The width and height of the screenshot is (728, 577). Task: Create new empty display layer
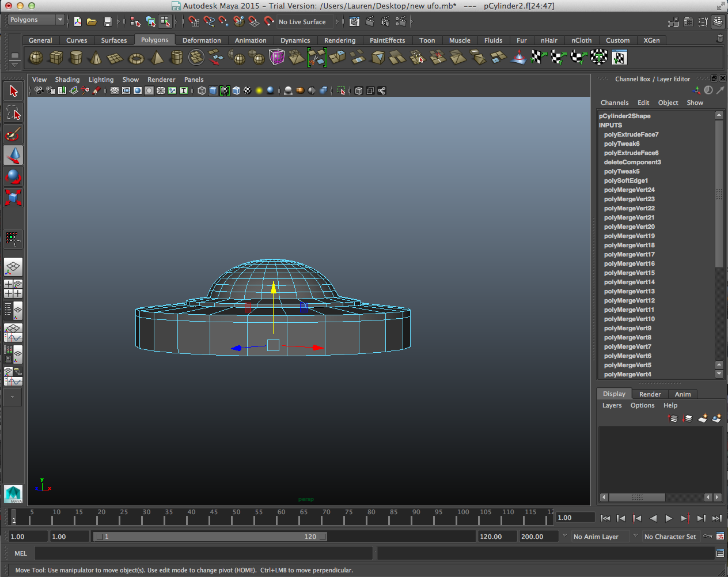[x=702, y=418]
